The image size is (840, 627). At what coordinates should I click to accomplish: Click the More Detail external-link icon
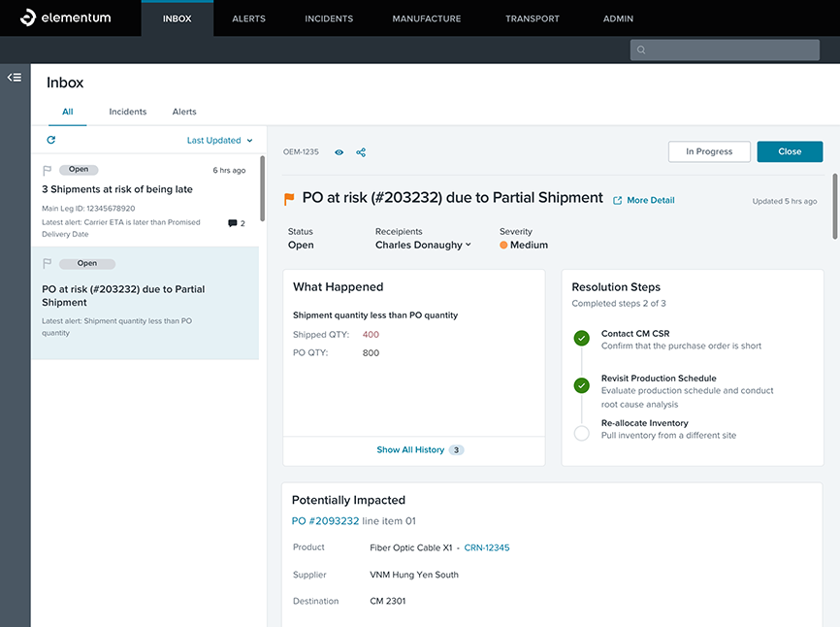[617, 200]
